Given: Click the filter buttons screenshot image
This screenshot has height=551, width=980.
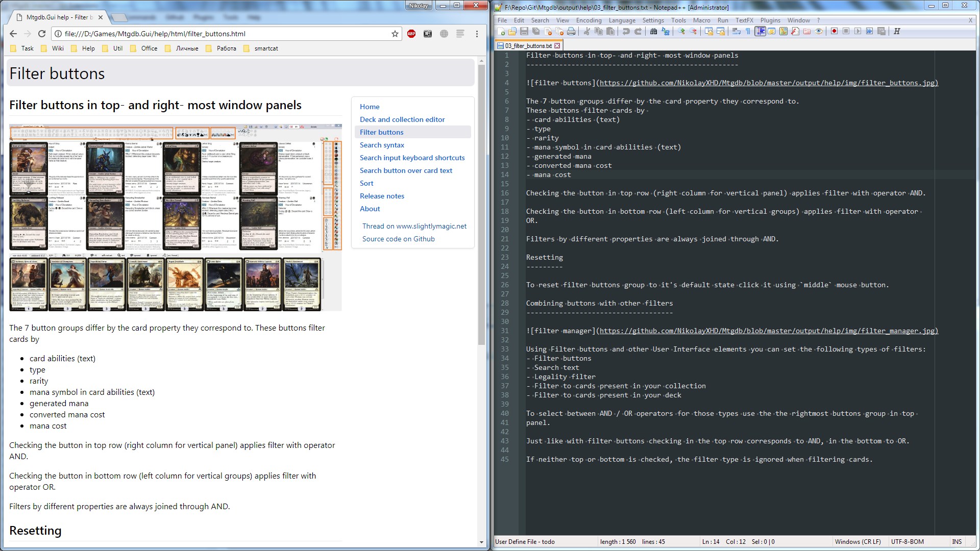Looking at the screenshot, I should click(x=175, y=217).
